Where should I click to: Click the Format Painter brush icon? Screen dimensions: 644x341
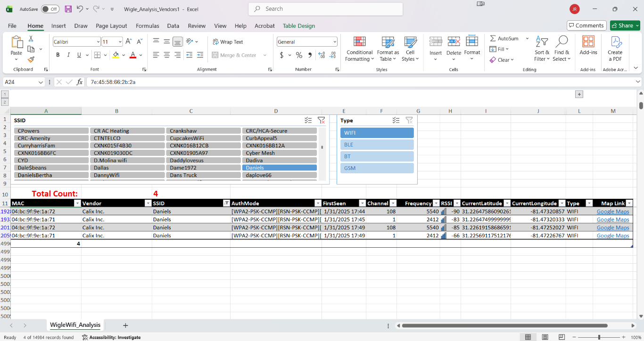point(31,59)
